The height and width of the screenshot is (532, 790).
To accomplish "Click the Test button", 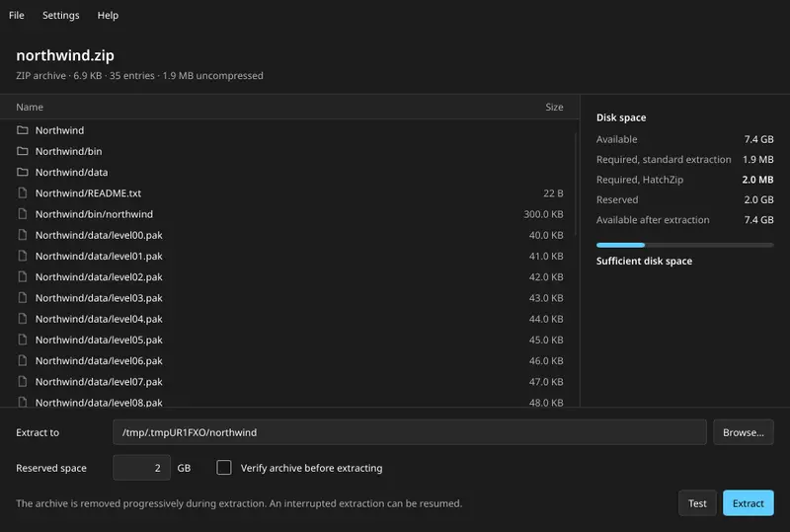I will coord(697,503).
